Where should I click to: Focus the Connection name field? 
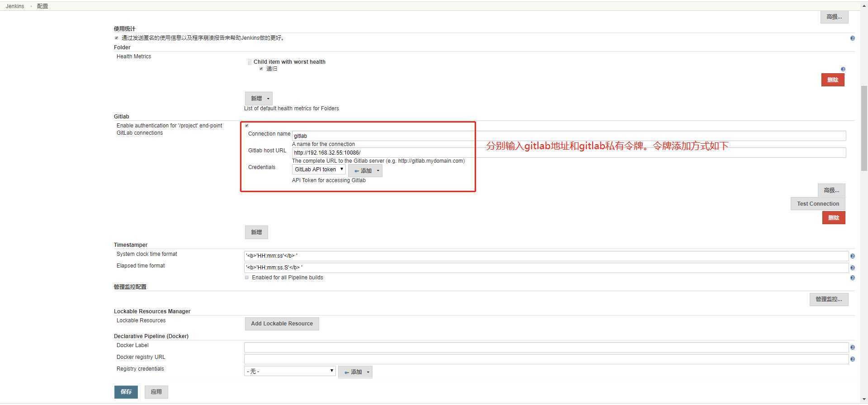coord(569,136)
